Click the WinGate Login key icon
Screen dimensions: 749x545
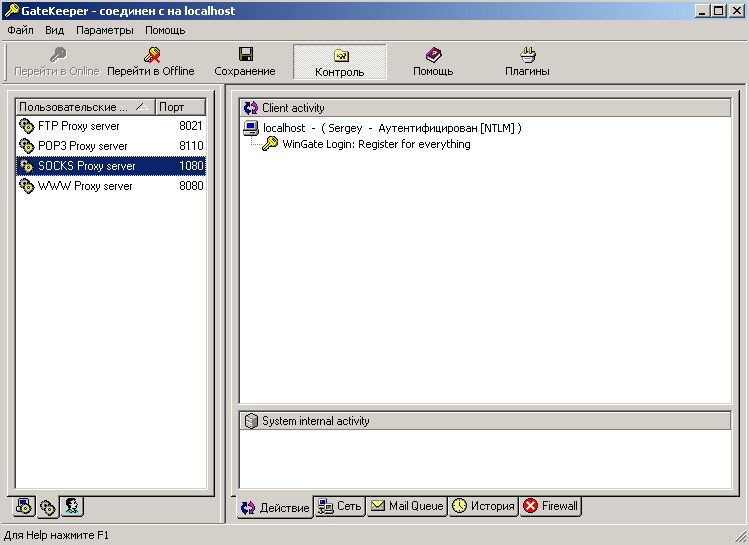(270, 143)
